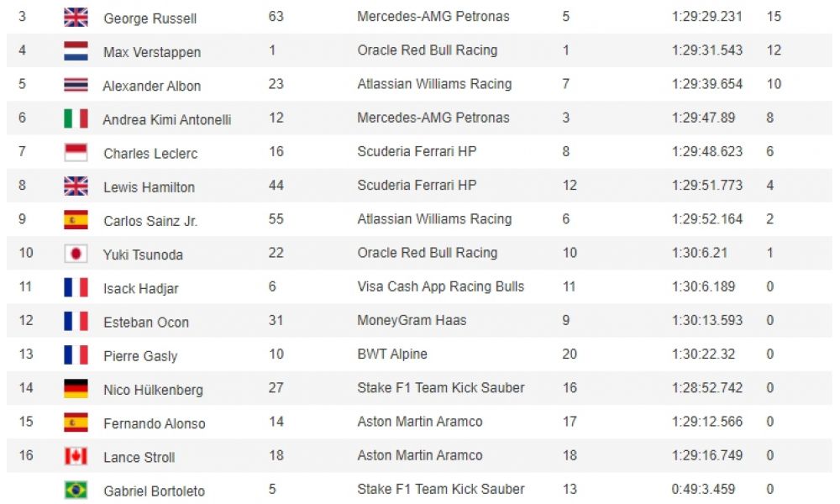Viewport: 840px width, 504px height.
Task: Click the Pierre Gasly driver name
Action: click(140, 355)
